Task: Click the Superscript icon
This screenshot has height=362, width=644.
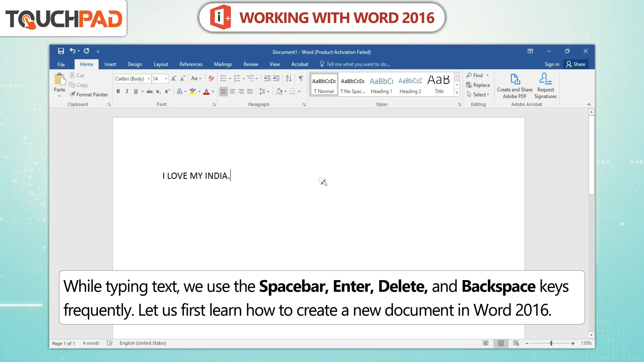Action: (x=167, y=91)
